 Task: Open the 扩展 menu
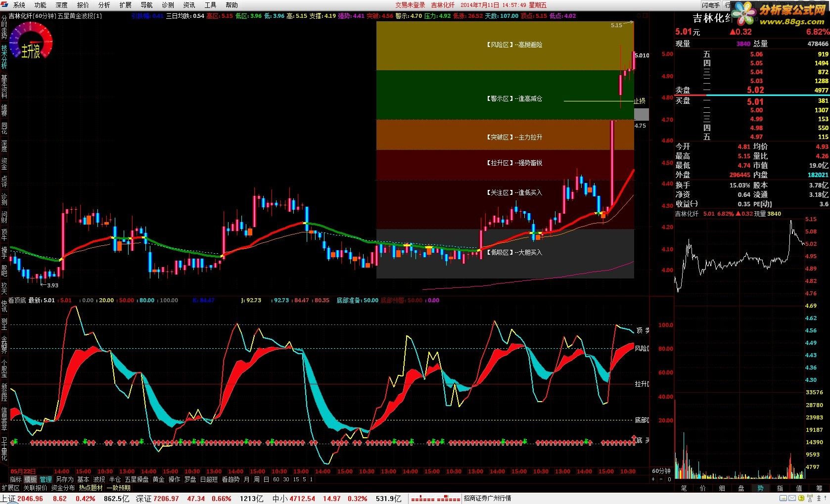click(x=125, y=5)
